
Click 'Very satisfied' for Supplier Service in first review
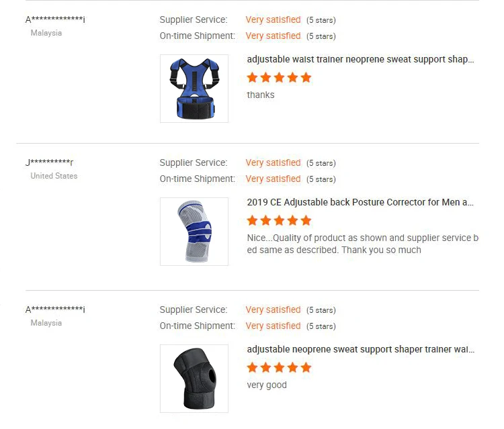point(273,19)
